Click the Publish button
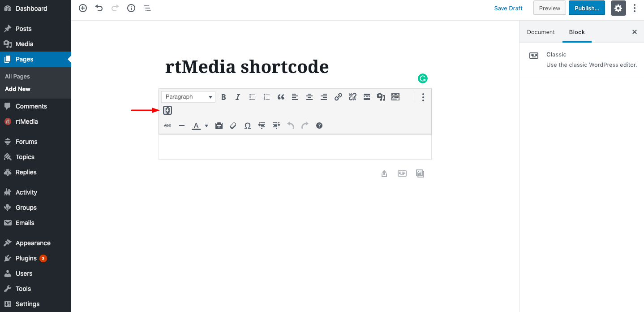This screenshot has width=644, height=312. click(587, 8)
